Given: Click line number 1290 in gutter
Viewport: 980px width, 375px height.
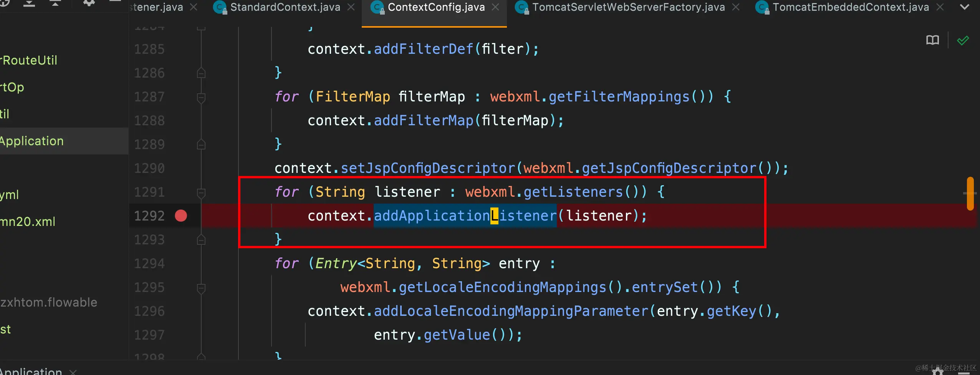Looking at the screenshot, I should coord(149,168).
